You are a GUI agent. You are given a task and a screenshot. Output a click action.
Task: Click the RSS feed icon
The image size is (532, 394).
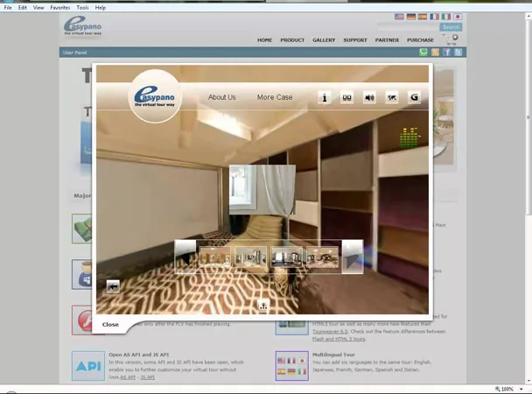(x=435, y=52)
